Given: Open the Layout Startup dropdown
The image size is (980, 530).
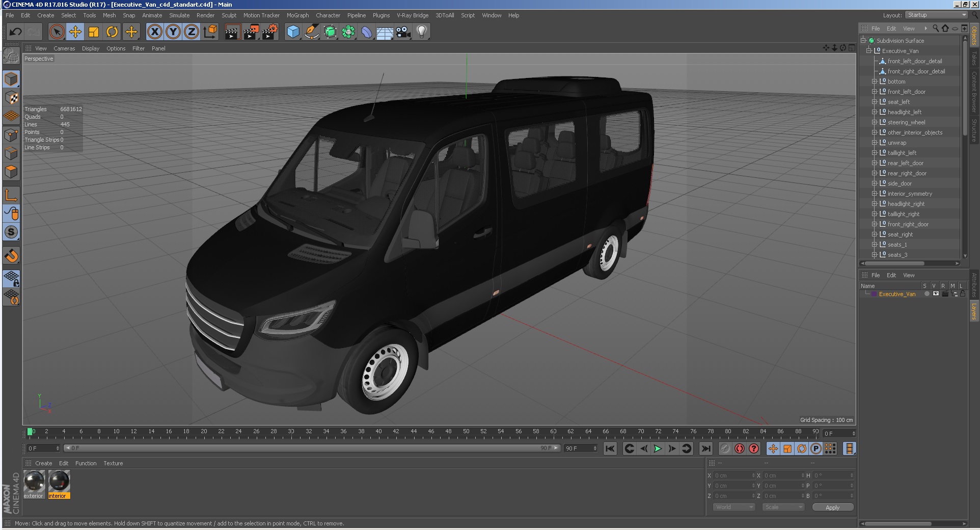Looking at the screenshot, I should pyautogui.click(x=936, y=15).
